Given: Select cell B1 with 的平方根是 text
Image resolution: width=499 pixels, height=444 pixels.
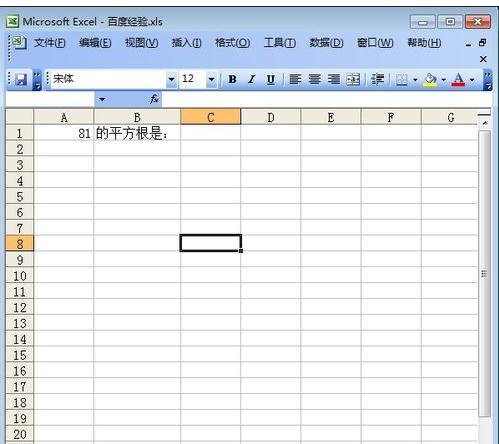Looking at the screenshot, I should [137, 133].
